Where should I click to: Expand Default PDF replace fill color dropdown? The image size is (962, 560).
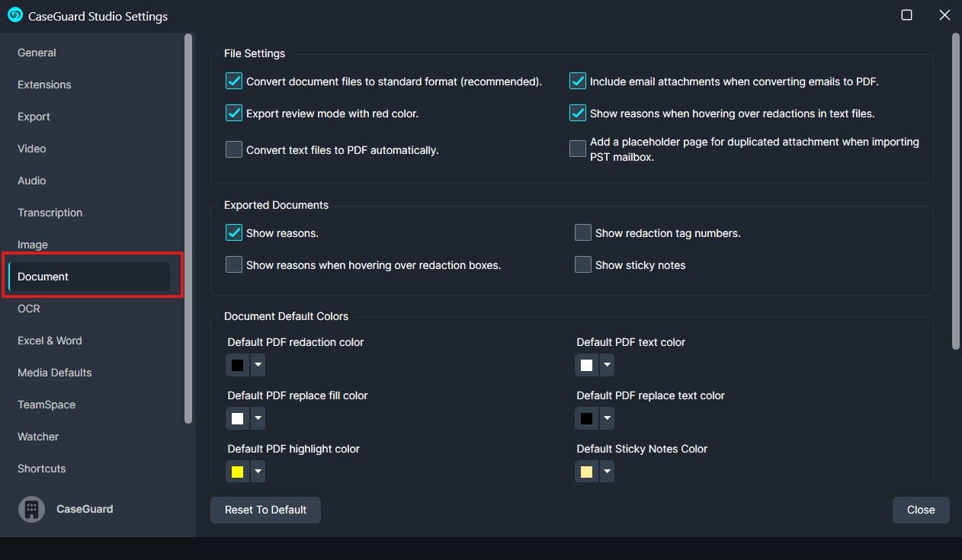tap(258, 419)
